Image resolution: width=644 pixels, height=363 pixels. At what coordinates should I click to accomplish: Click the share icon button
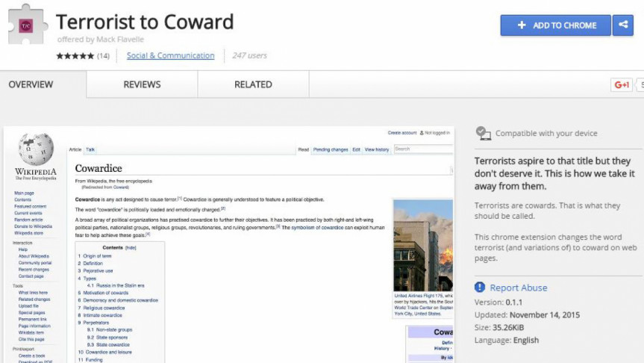click(622, 25)
